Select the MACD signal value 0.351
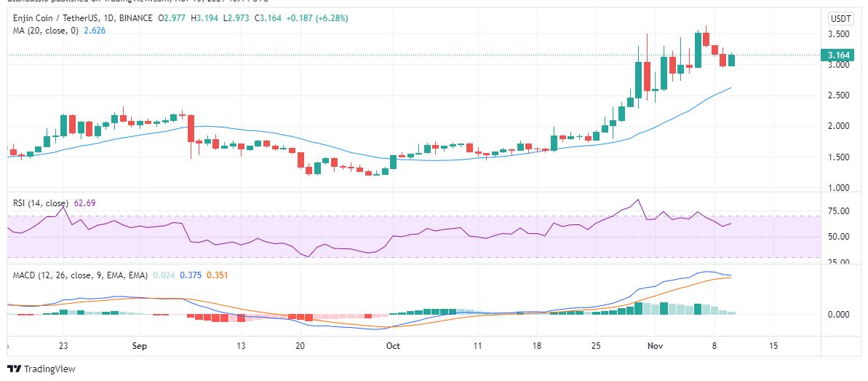The width and height of the screenshot is (868, 381). [x=217, y=275]
